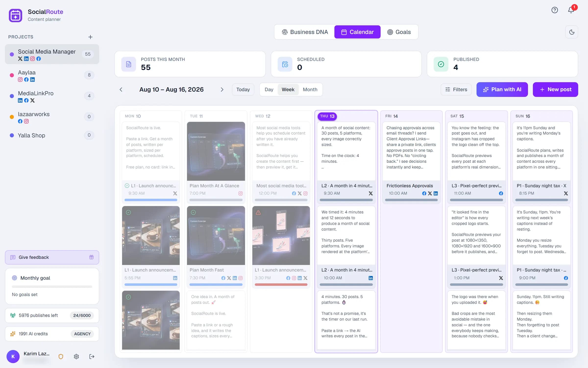Open settings gear icon
Viewport: 588px width, 368px height.
click(76, 357)
